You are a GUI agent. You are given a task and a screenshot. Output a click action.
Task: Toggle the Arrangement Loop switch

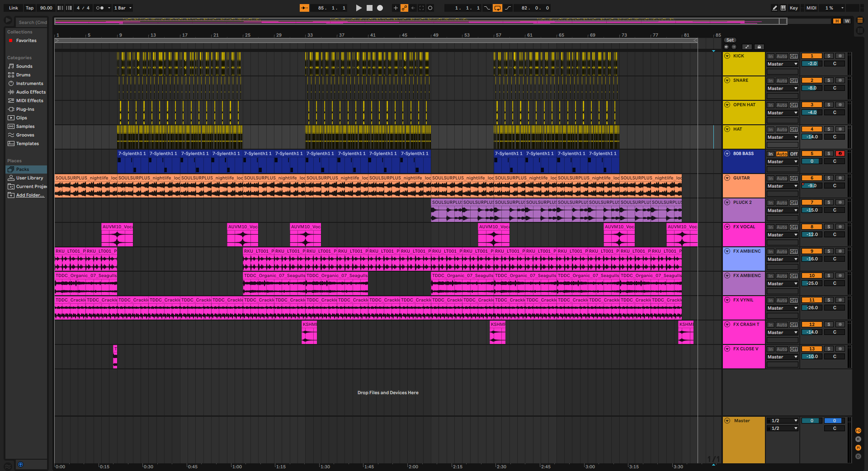tap(497, 8)
